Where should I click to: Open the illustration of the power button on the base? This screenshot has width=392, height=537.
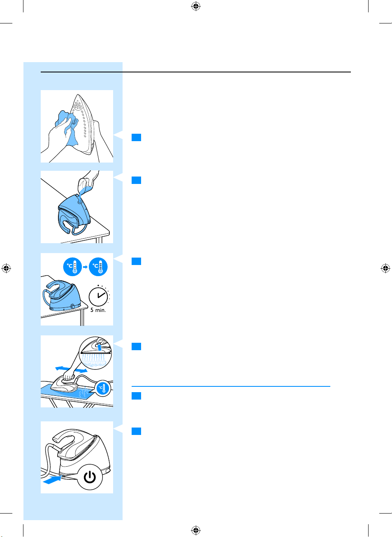(77, 457)
